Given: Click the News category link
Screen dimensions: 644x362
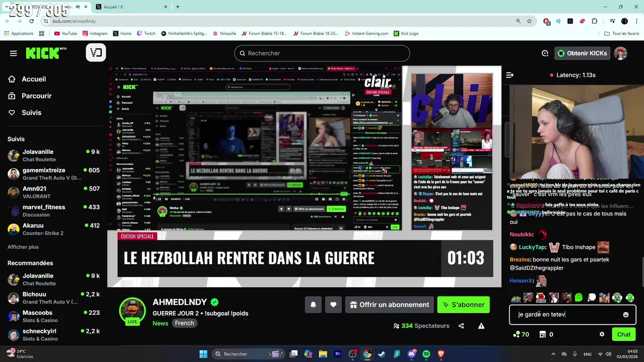Looking at the screenshot, I should click(160, 323).
